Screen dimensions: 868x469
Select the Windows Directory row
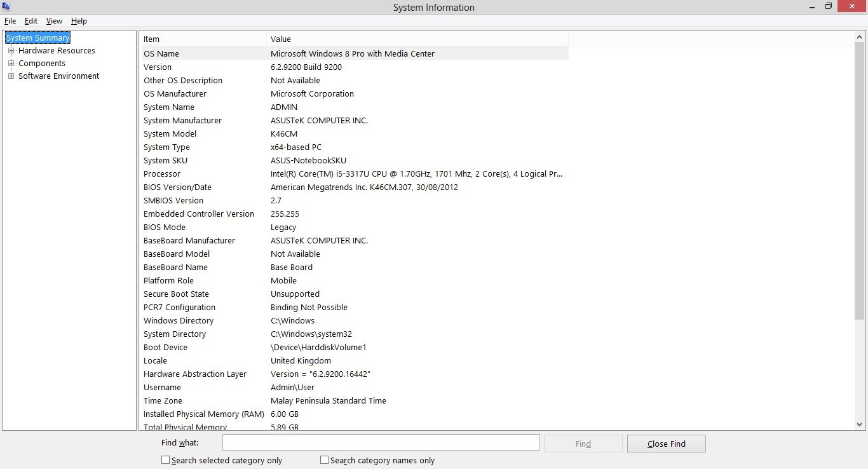[x=354, y=321]
